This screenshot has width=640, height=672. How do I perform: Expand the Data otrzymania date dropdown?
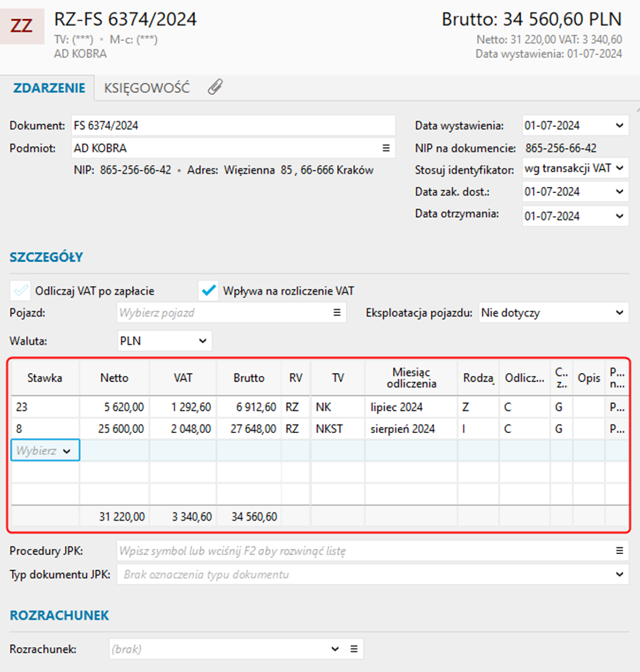[619, 216]
